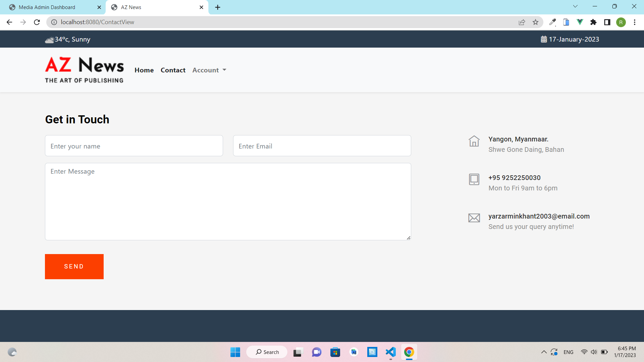Image resolution: width=644 pixels, height=362 pixels.
Task: Focus the Enter Message textarea
Action: tap(228, 201)
